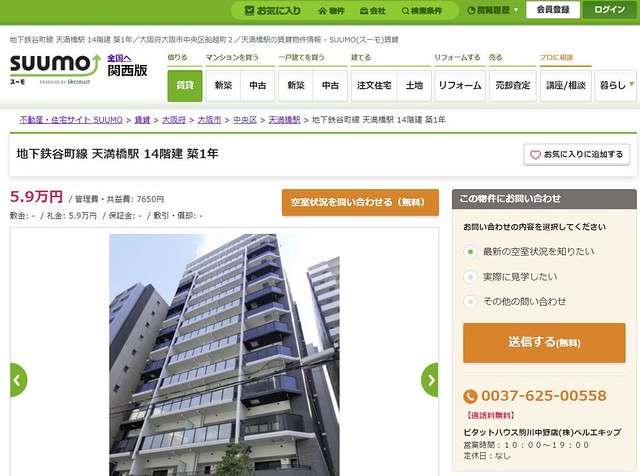Click the heart お気に入りに追加する button
This screenshot has width=640, height=476.
tap(576, 154)
